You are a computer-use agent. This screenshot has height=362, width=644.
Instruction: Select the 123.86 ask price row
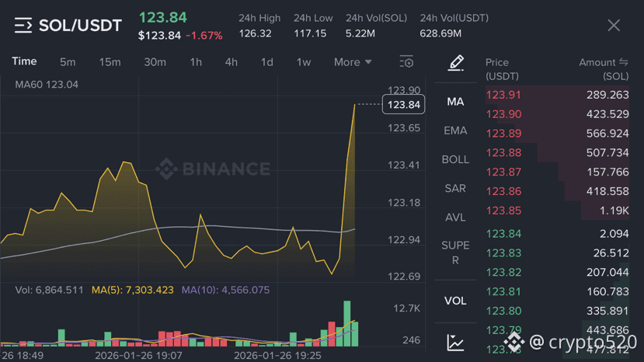tap(557, 191)
